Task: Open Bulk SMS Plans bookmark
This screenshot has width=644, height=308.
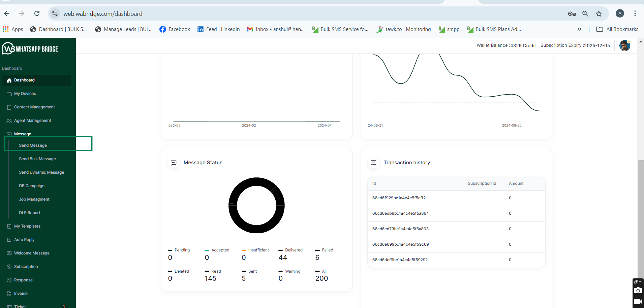Action: click(494, 29)
